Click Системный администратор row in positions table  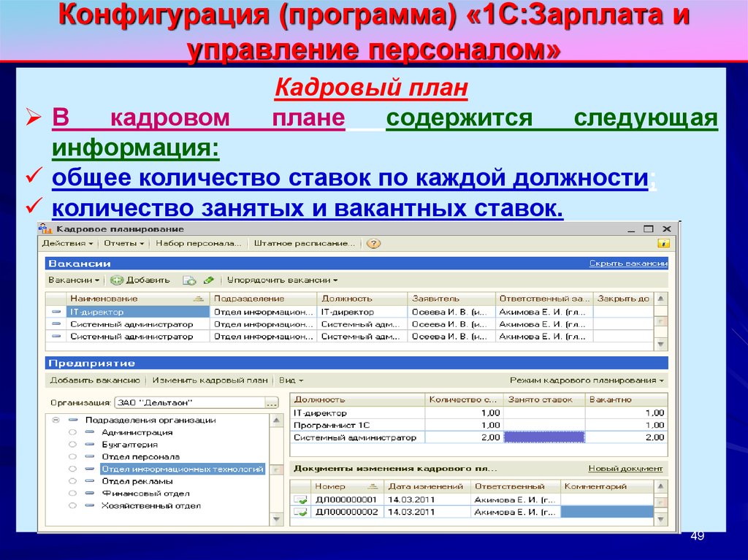pyautogui.click(x=478, y=437)
